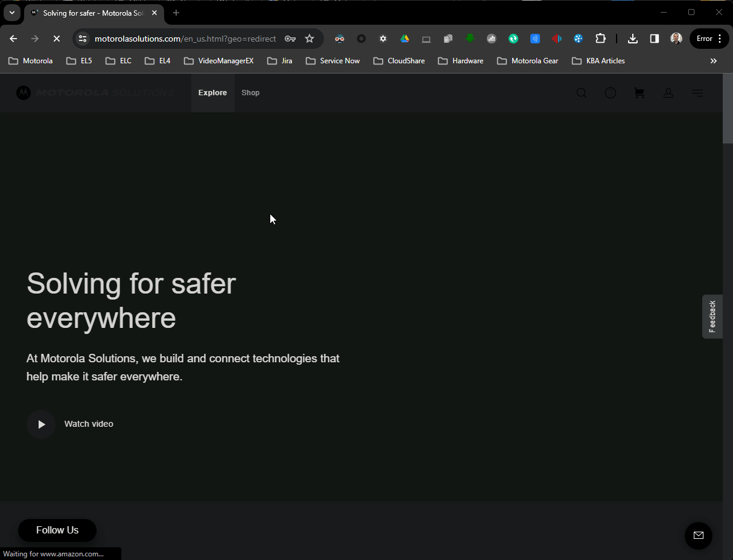Open the hamburger menu on Motorola site
Viewport: 733px width, 560px height.
point(697,93)
